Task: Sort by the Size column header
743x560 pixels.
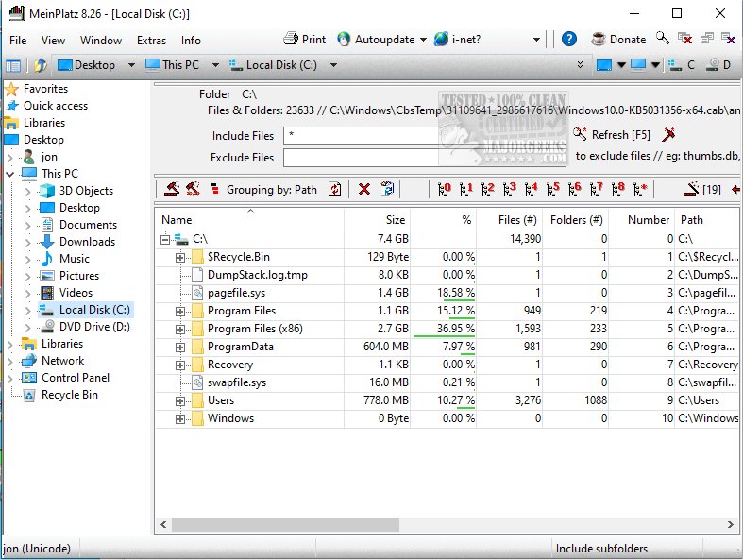Action: (x=378, y=219)
